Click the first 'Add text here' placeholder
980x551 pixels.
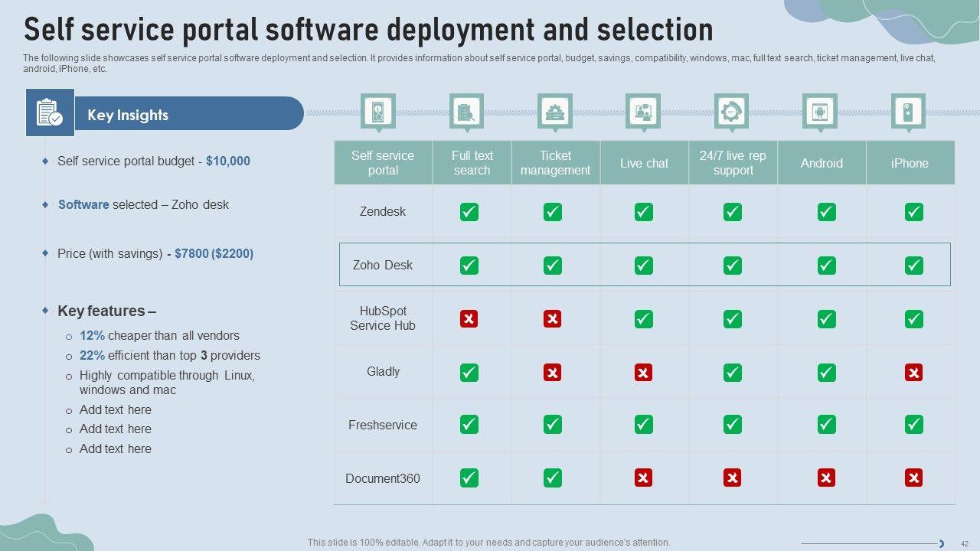(116, 409)
